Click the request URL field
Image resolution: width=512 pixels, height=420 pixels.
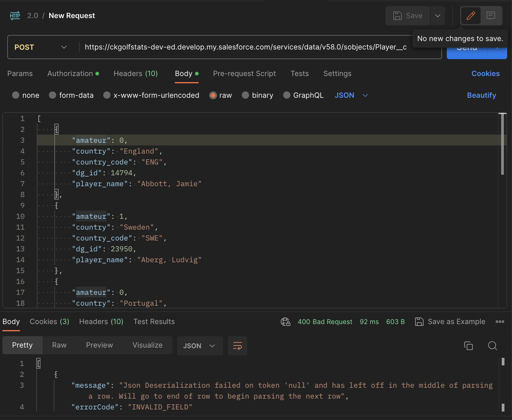(245, 47)
